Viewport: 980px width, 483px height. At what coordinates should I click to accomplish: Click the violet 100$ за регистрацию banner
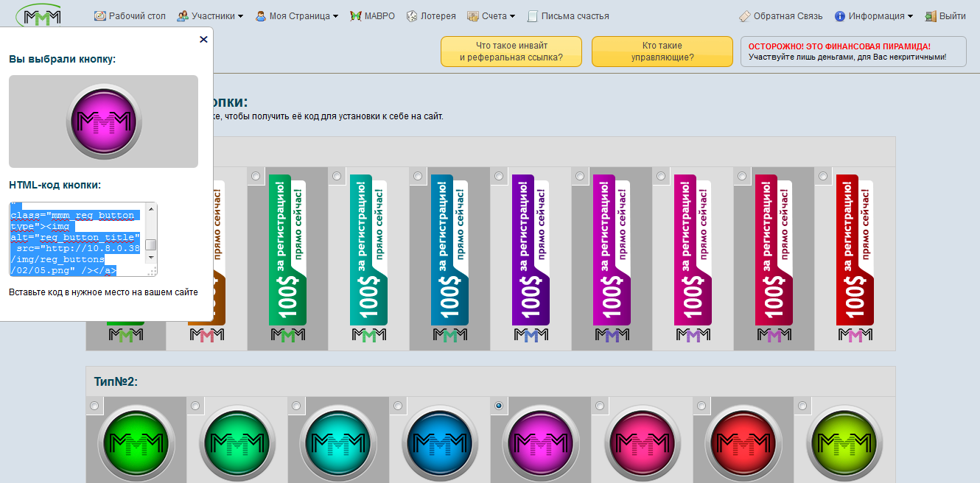(531, 258)
